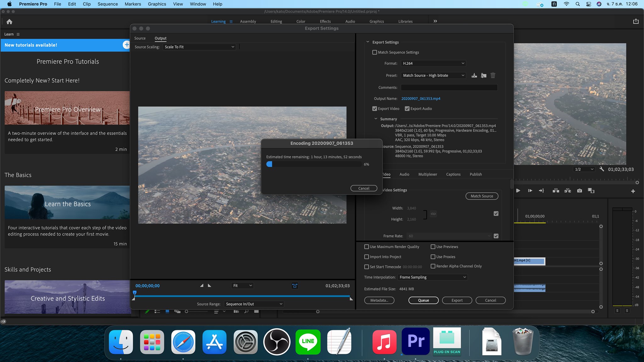Image resolution: width=644 pixels, height=362 pixels.
Task: Click the Comments input field
Action: [449, 87]
